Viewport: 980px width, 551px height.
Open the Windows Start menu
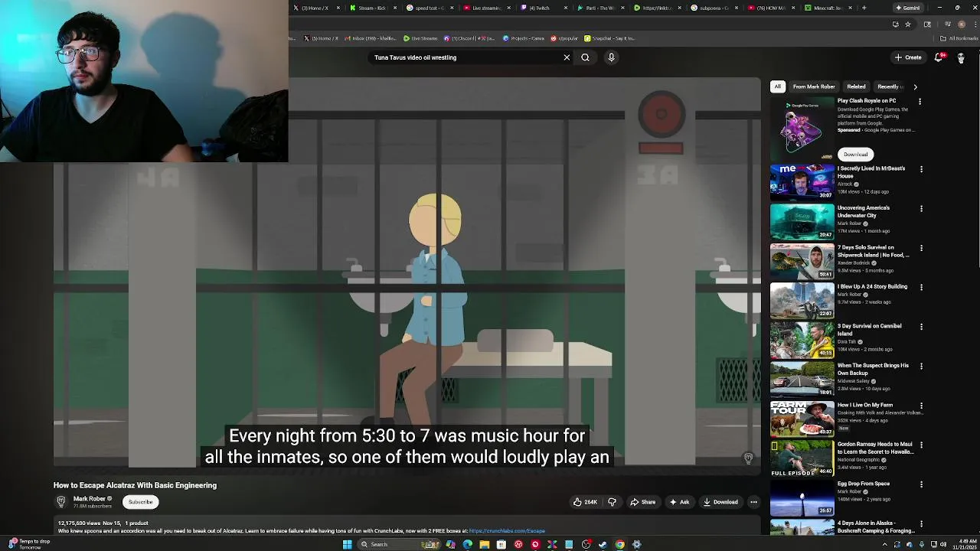coord(347,544)
